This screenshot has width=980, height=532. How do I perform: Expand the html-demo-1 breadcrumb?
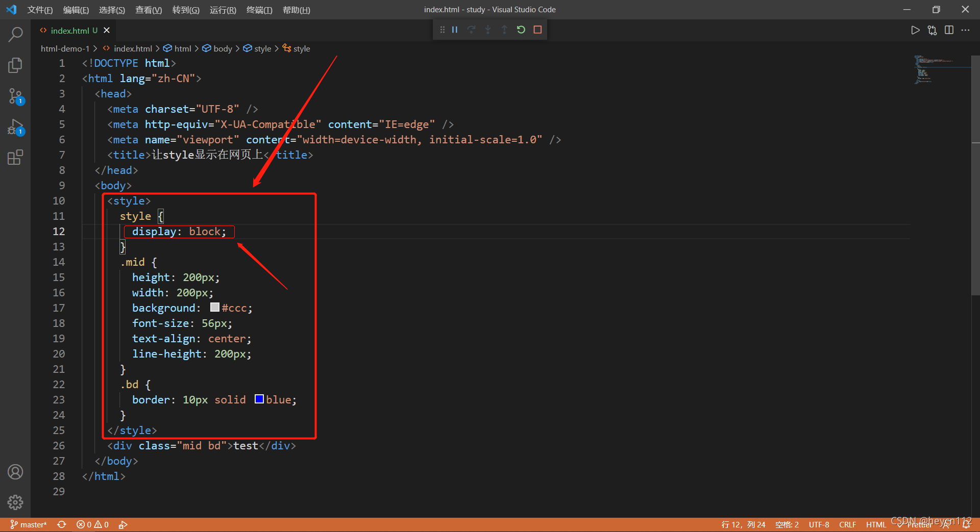(65, 48)
